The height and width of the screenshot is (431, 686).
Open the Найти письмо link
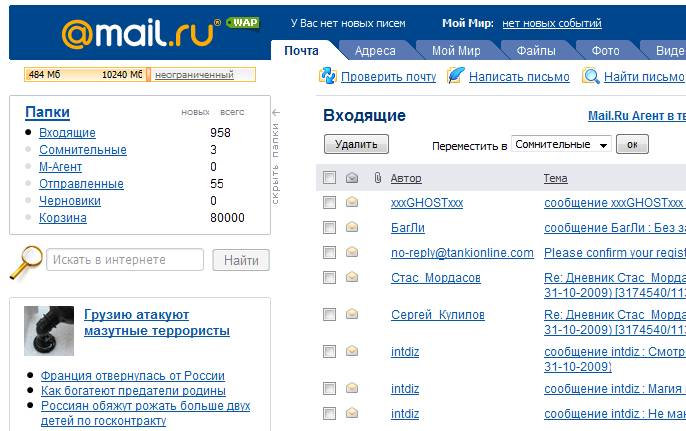(x=644, y=77)
